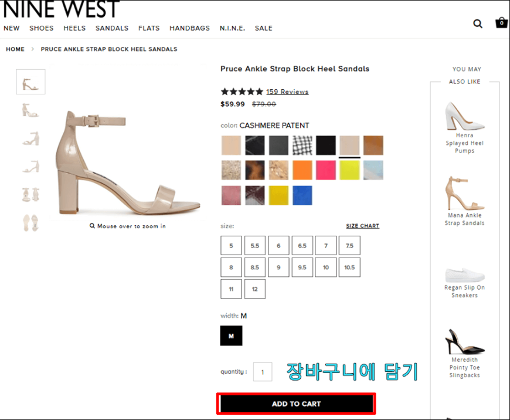Select size 11

(x=231, y=289)
